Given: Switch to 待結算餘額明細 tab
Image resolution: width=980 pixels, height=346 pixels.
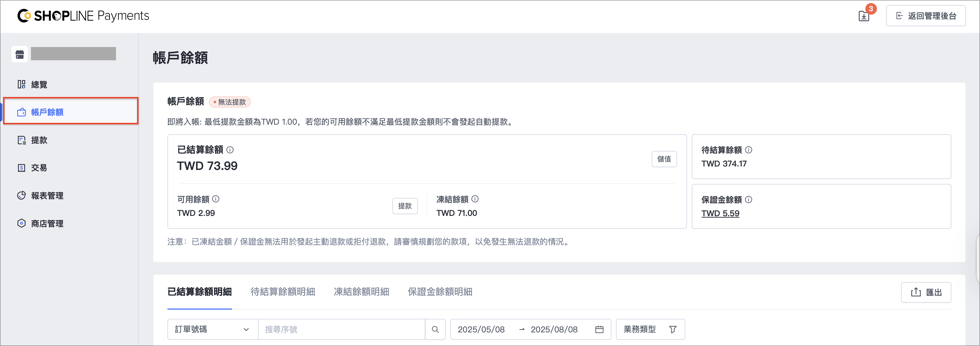Looking at the screenshot, I should (x=283, y=292).
